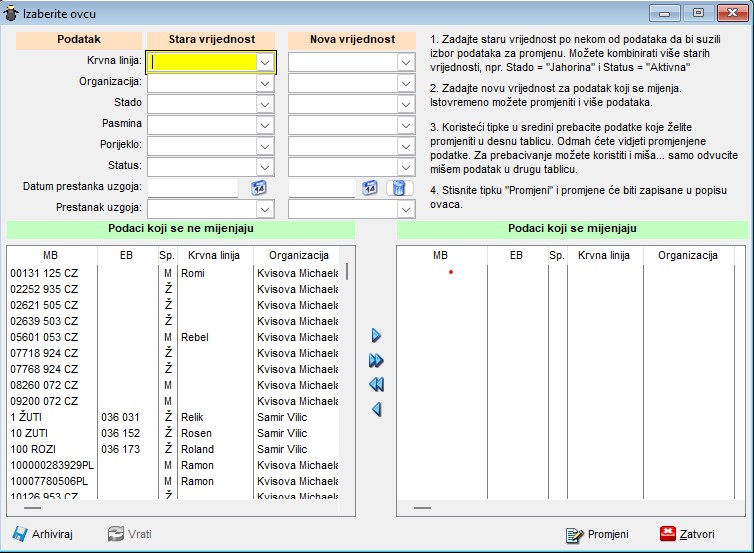Click the trash bin clear date icon
This screenshot has width=754, height=553.
point(397,188)
